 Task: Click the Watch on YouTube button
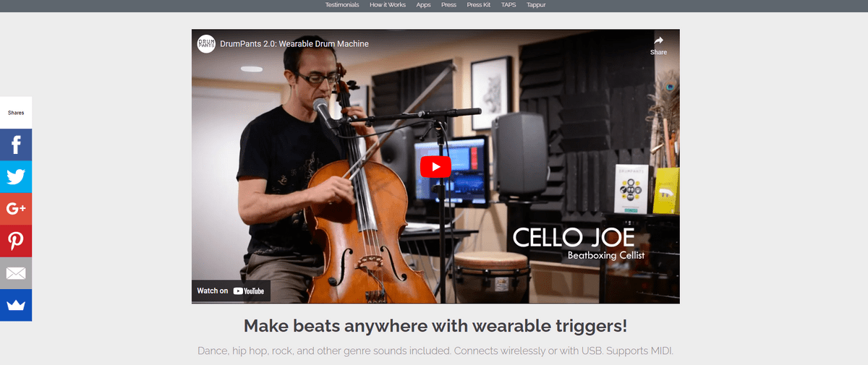(231, 291)
